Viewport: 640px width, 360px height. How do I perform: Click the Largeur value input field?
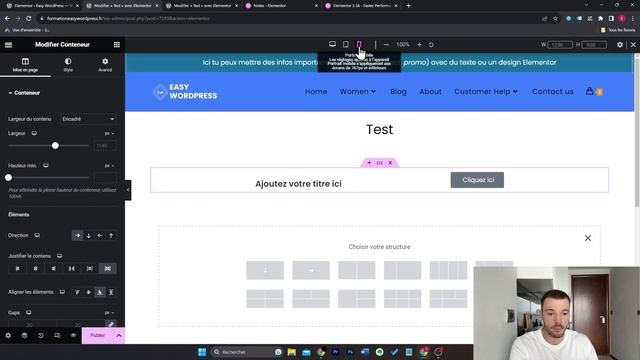(x=105, y=146)
